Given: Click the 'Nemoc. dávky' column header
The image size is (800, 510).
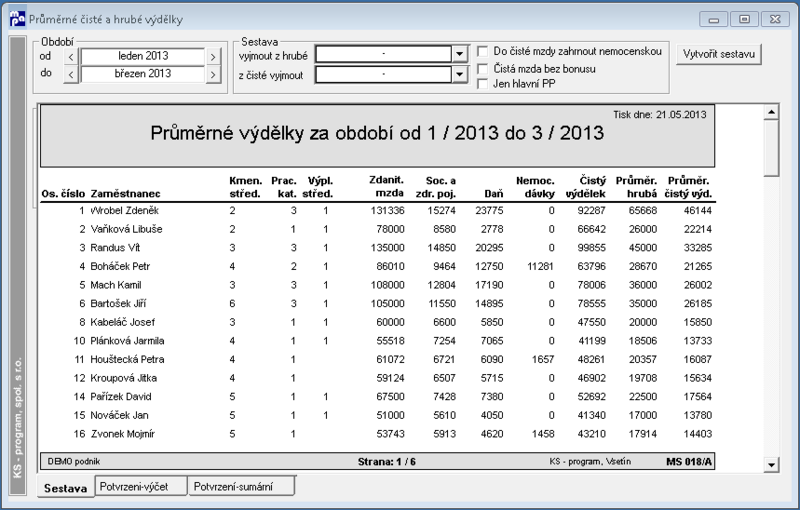Looking at the screenshot, I should click(x=535, y=187).
